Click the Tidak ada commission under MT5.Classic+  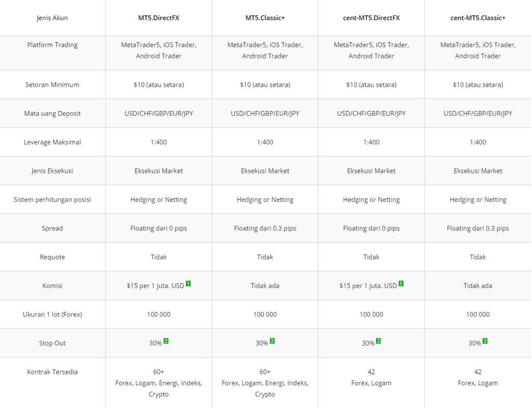click(265, 286)
